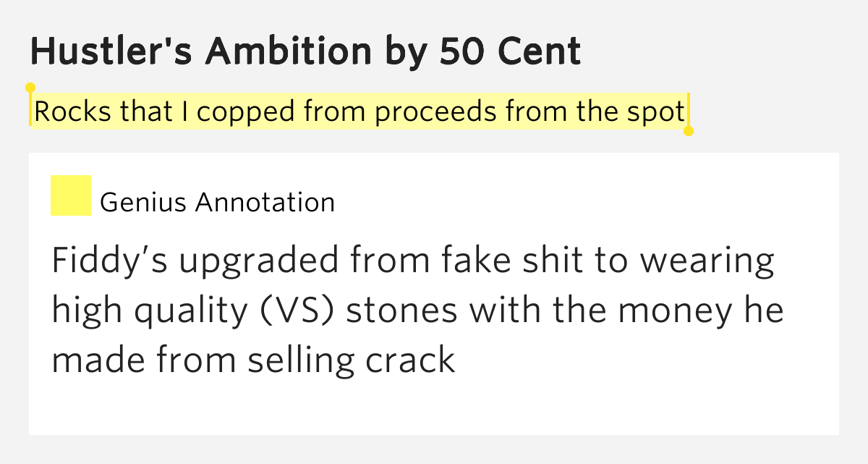
Task: Click the highlight end handle dot
Action: click(x=689, y=131)
